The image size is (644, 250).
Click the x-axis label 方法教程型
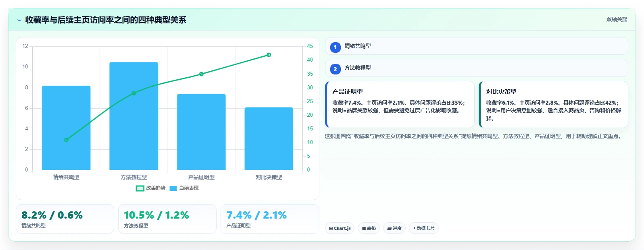tap(133, 177)
